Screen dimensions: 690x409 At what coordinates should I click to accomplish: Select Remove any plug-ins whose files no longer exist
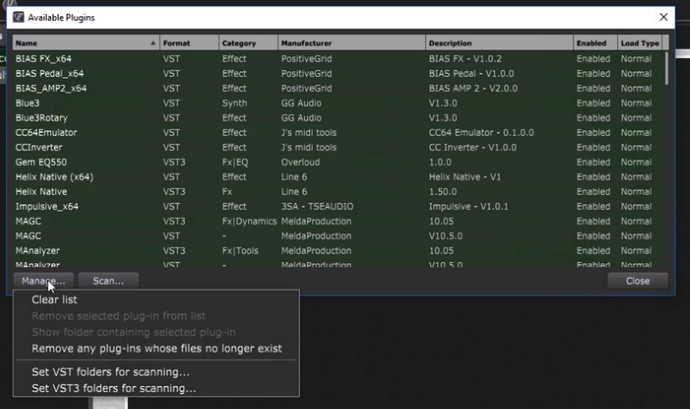tap(156, 349)
